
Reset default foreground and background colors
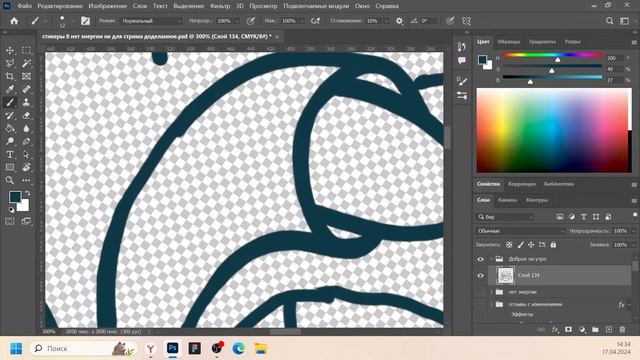click(11, 210)
